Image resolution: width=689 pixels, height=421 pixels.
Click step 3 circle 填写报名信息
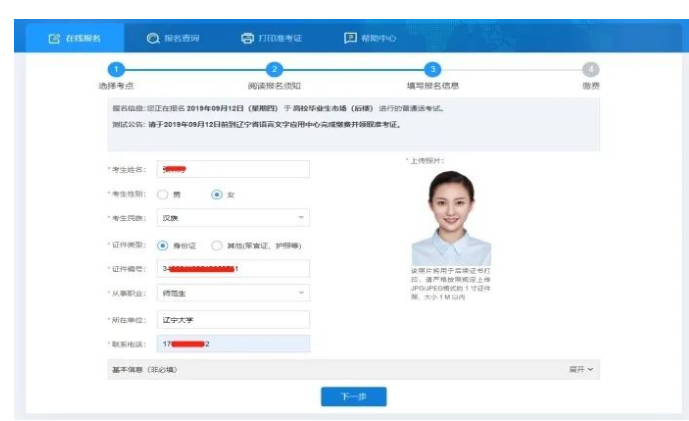point(432,69)
